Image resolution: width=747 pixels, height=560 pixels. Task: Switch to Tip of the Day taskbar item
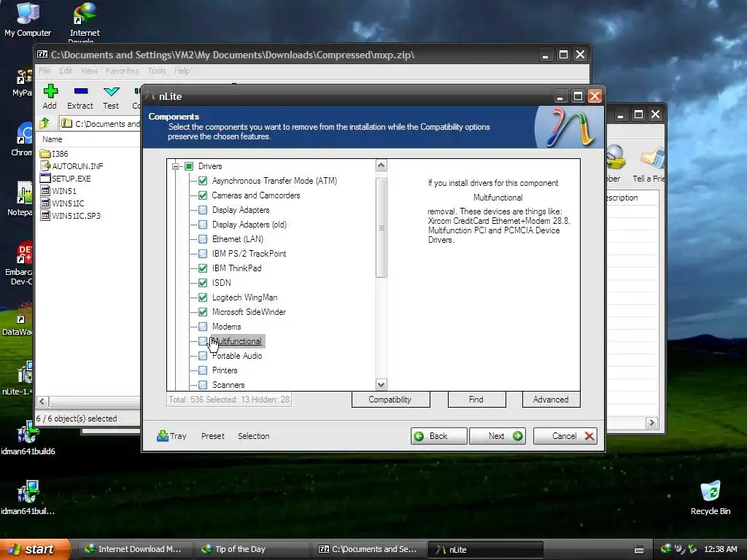tap(252, 549)
